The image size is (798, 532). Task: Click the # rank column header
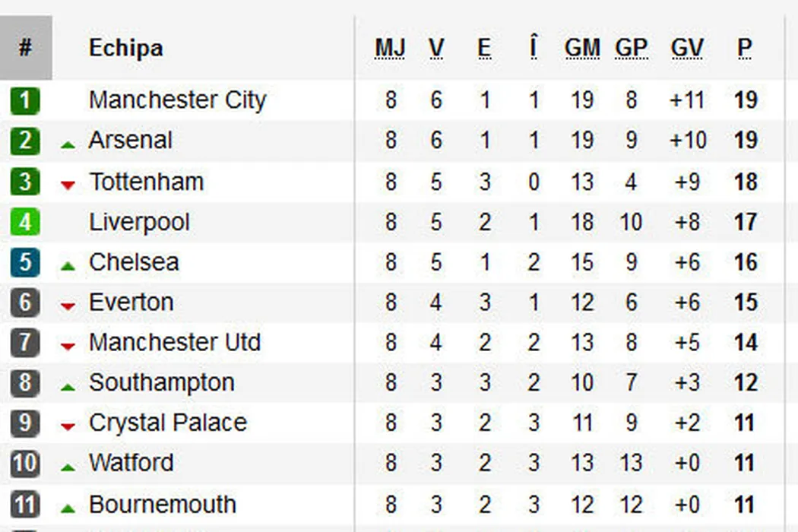pyautogui.click(x=25, y=48)
